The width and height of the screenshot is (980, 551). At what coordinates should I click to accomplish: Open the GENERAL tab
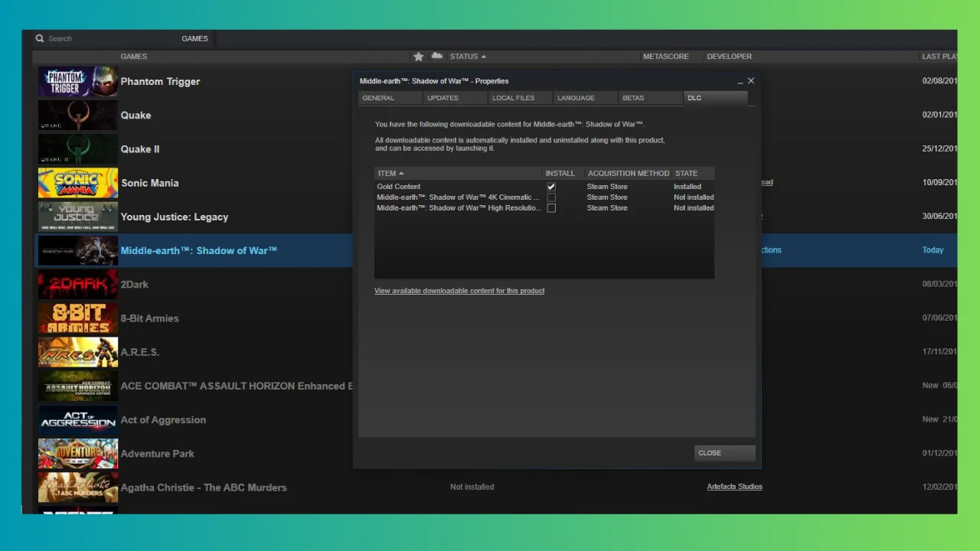tap(390, 98)
